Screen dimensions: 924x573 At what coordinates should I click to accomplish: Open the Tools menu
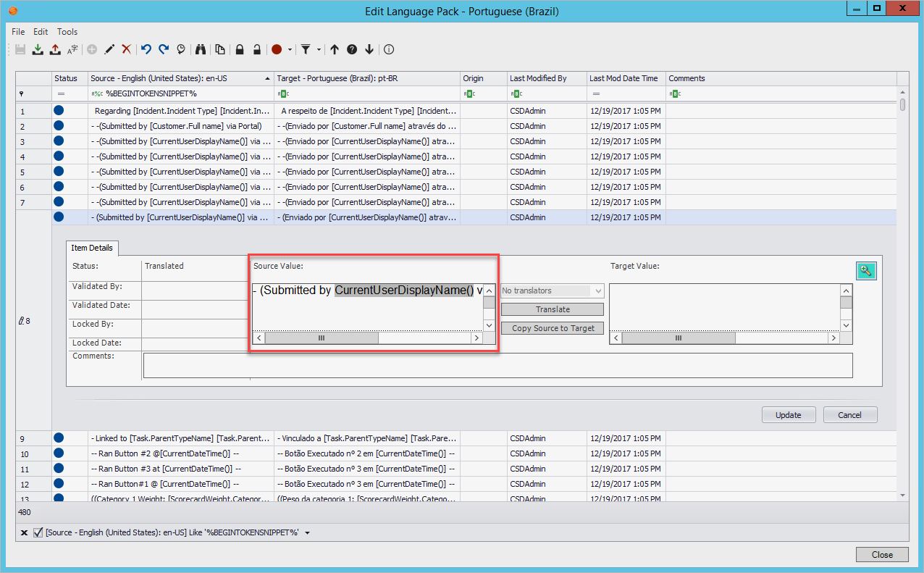point(67,32)
